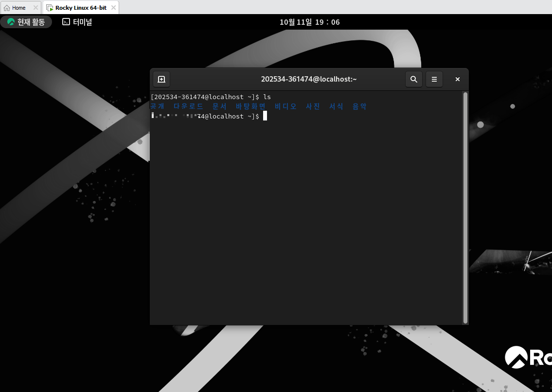The width and height of the screenshot is (552, 392).
Task: Click the Rocky Linux logo on desktop
Action: (x=528, y=357)
